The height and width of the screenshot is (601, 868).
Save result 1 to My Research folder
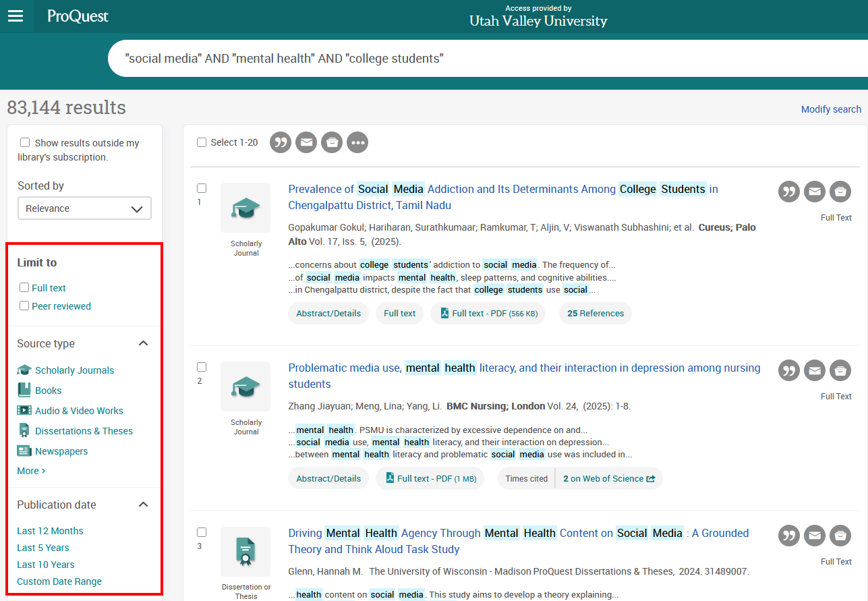840,192
